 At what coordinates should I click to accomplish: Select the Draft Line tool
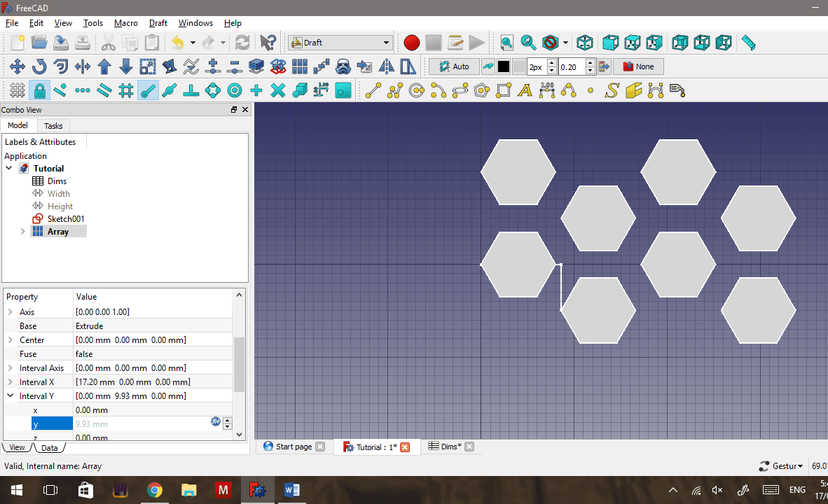pos(373,90)
